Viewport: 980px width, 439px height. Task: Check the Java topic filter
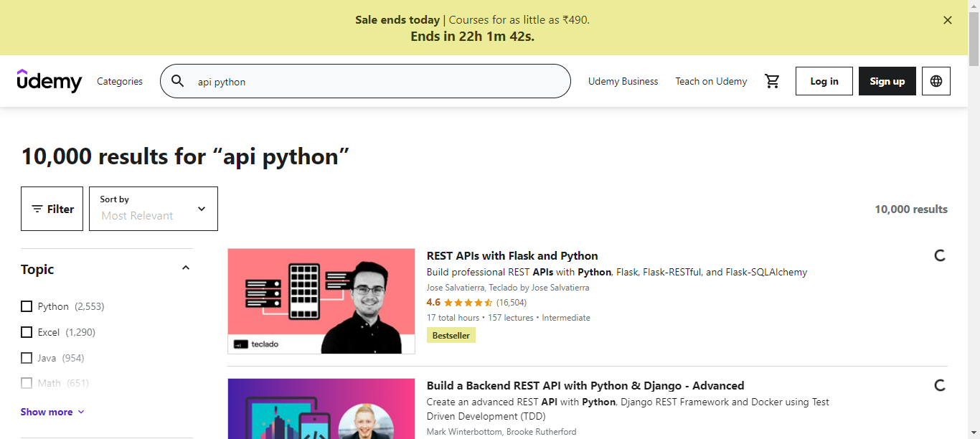point(27,358)
